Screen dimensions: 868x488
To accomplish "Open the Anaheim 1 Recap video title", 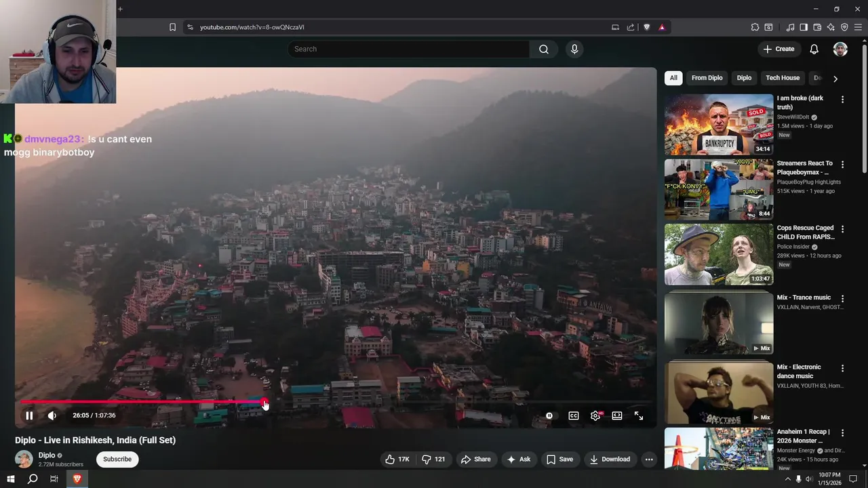I will point(803,436).
